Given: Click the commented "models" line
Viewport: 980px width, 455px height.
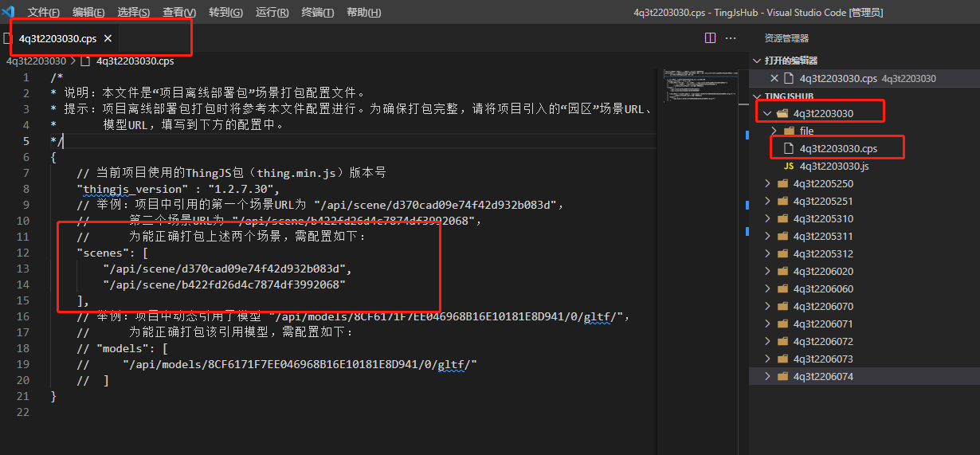Looking at the screenshot, I should (122, 348).
